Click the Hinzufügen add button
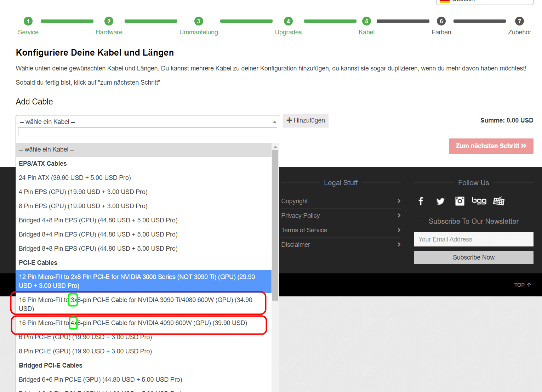Viewport: 542px width, 392px height. pyautogui.click(x=306, y=120)
